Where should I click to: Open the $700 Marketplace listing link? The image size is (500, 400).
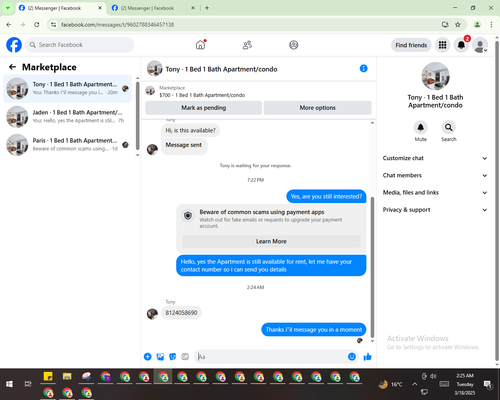(x=202, y=95)
